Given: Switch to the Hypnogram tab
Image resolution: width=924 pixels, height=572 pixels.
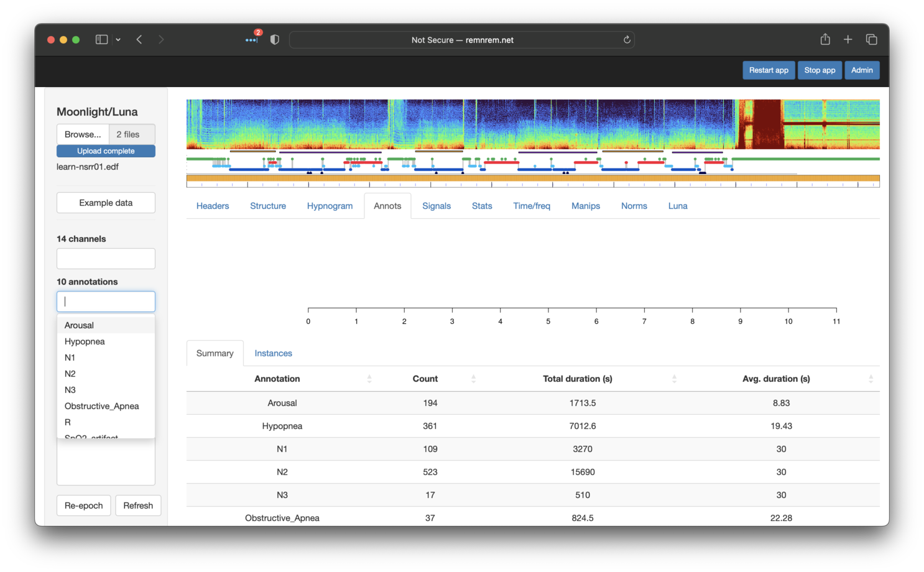Looking at the screenshot, I should pos(330,206).
